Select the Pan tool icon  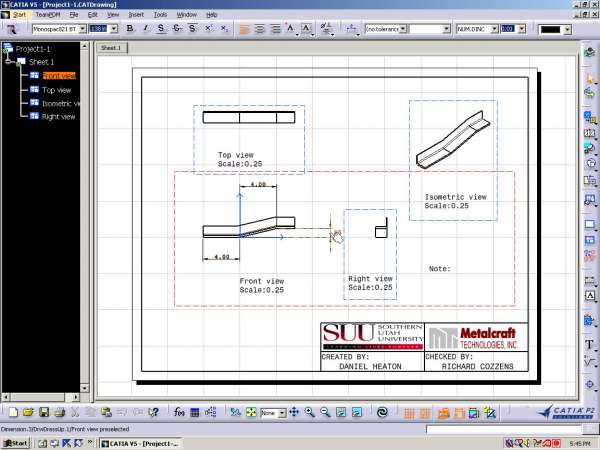pyautogui.click(x=294, y=412)
